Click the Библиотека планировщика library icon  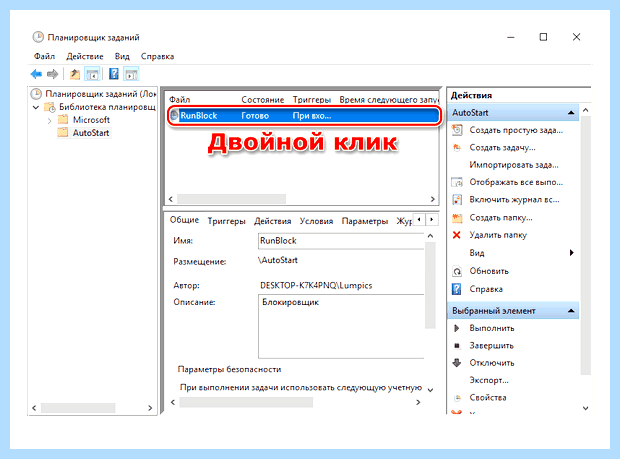[50, 107]
